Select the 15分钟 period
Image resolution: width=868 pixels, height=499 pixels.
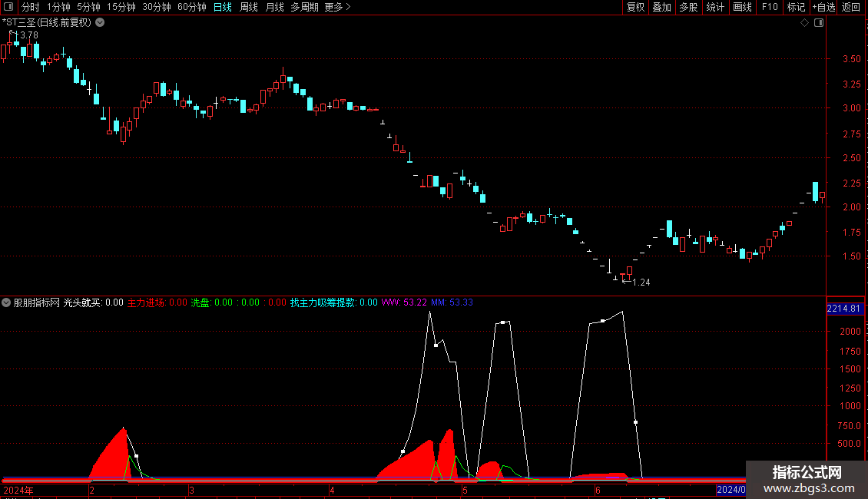click(x=121, y=7)
